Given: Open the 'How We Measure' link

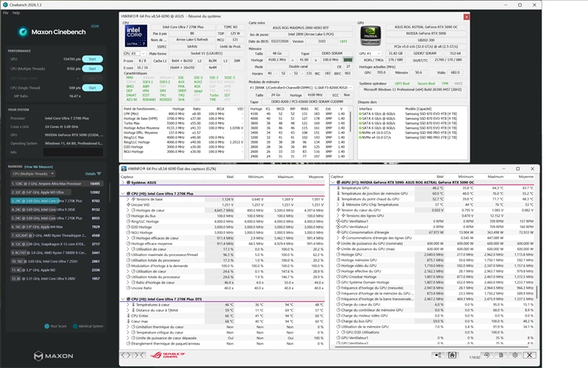Looking at the screenshot, I should pos(39,167).
